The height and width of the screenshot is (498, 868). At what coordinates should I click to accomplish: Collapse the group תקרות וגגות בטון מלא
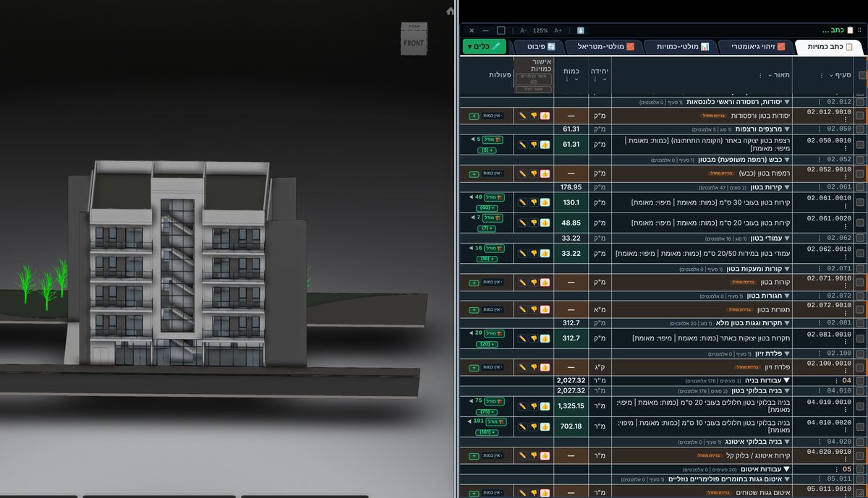(787, 323)
